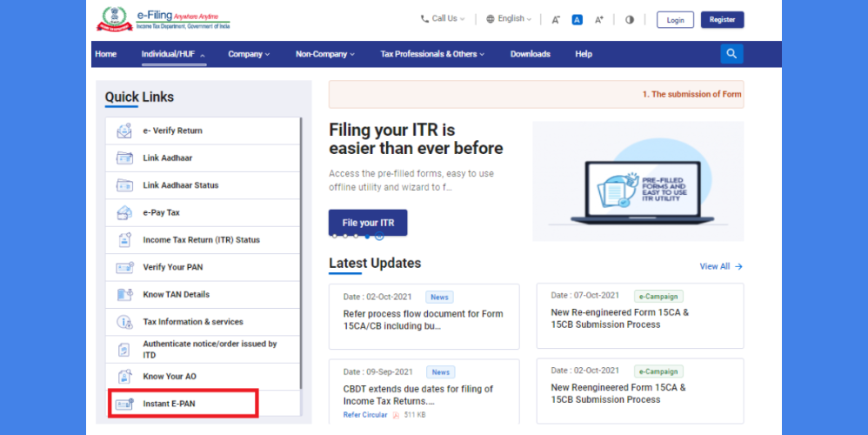The width and height of the screenshot is (868, 435).
Task: Open the View All updates link
Action: point(721,267)
